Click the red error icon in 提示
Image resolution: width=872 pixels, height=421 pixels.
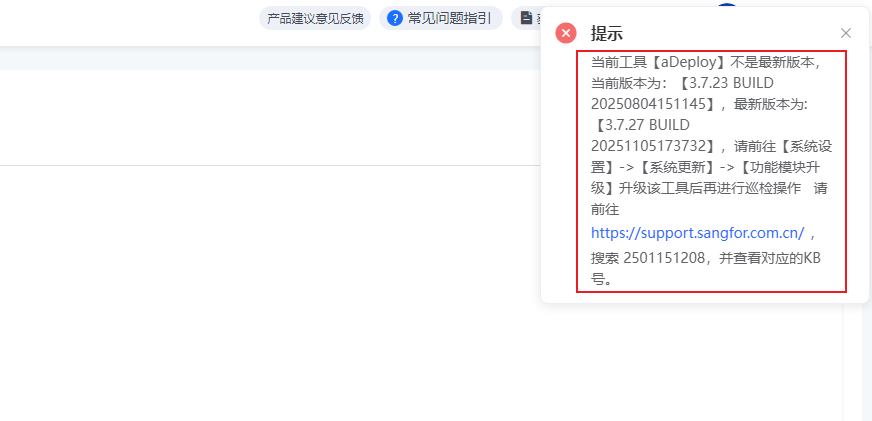(566, 33)
